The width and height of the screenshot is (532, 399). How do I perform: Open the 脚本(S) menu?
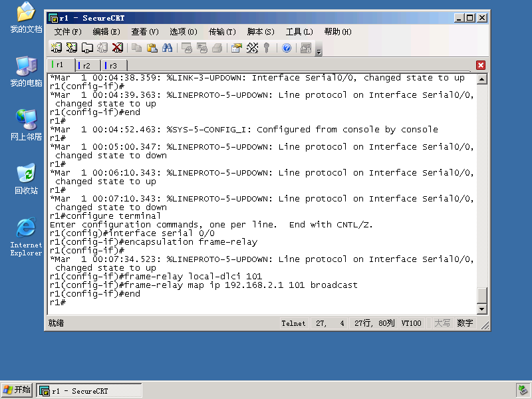261,32
